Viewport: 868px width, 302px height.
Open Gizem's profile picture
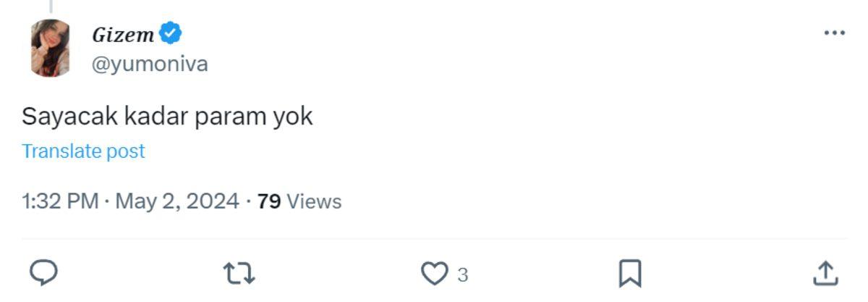pyautogui.click(x=50, y=48)
